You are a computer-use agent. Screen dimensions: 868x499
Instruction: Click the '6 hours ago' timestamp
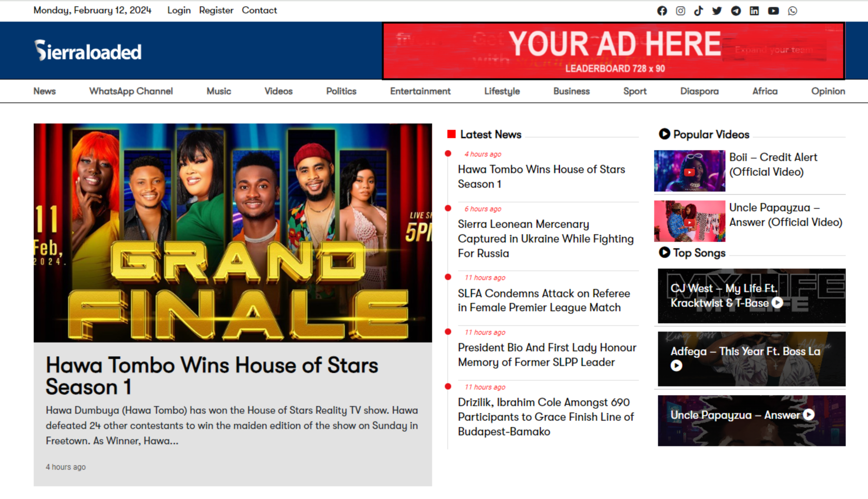tap(482, 209)
